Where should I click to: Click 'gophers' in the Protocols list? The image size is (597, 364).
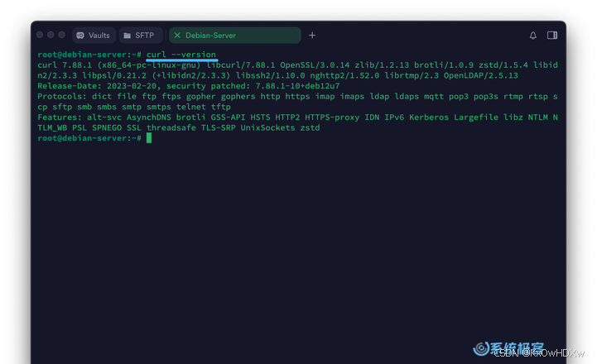(238, 96)
